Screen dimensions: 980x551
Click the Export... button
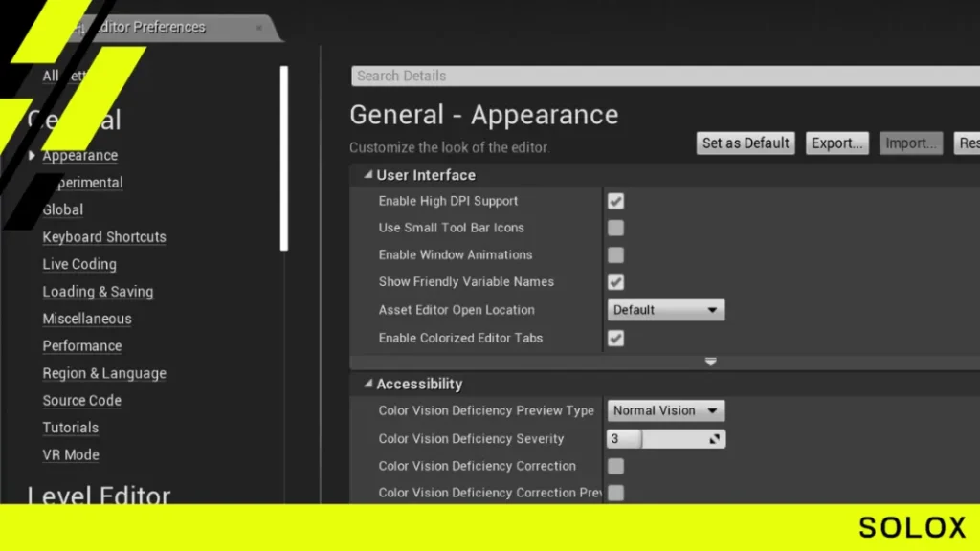click(x=836, y=143)
